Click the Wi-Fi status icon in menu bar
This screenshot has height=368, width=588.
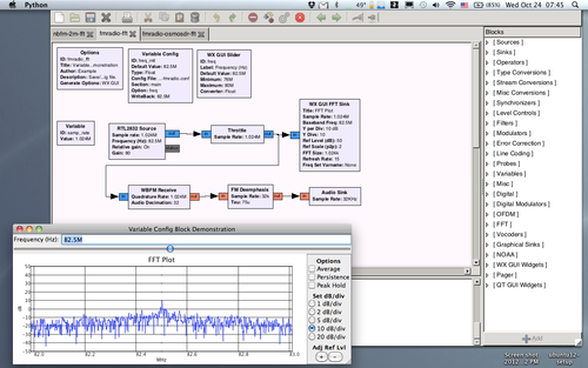point(450,5)
